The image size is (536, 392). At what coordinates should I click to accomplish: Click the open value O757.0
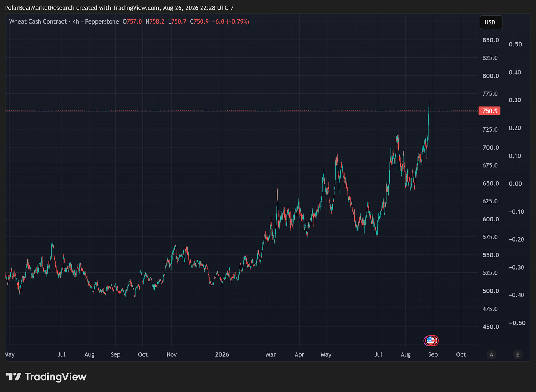coord(132,21)
